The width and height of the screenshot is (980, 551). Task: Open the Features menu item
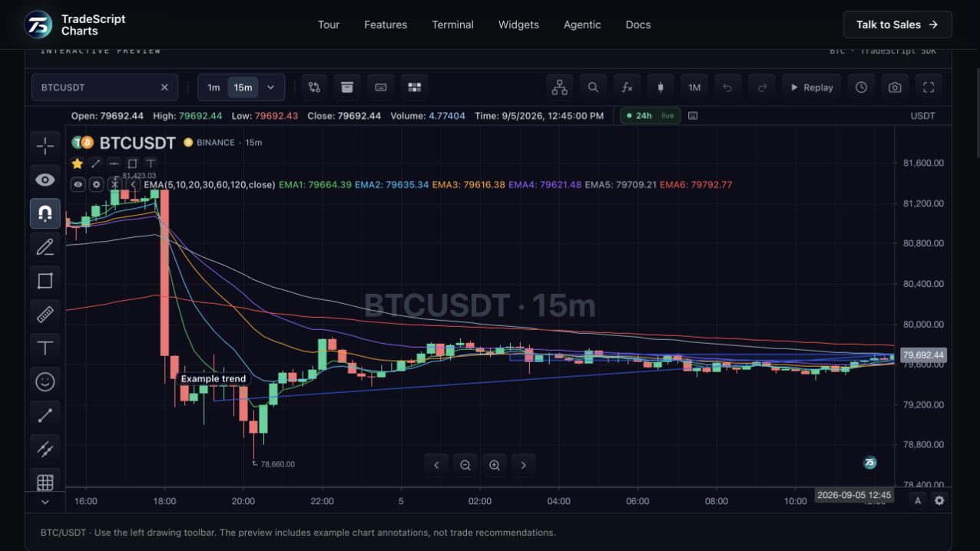pyautogui.click(x=386, y=25)
